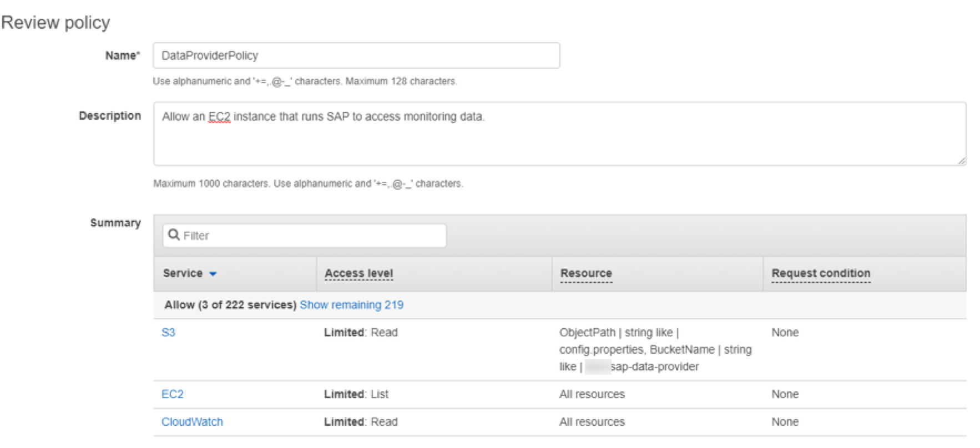Open the EC2 service link

pyautogui.click(x=172, y=394)
